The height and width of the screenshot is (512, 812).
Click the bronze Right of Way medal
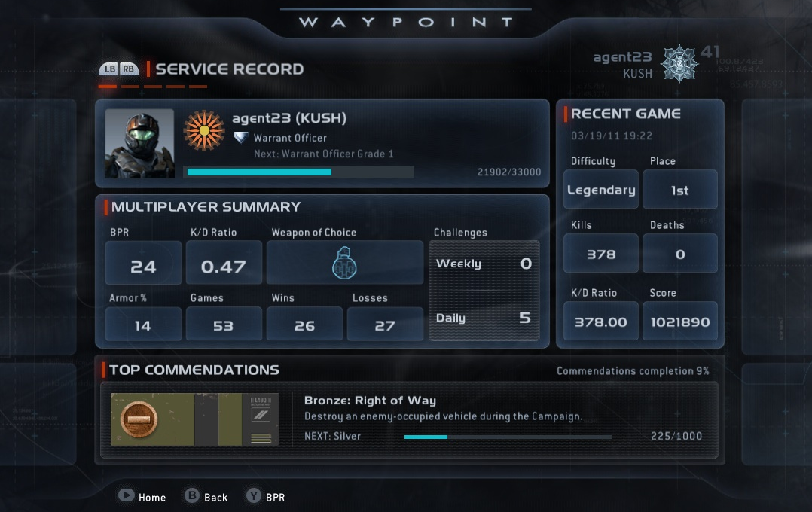[139, 419]
